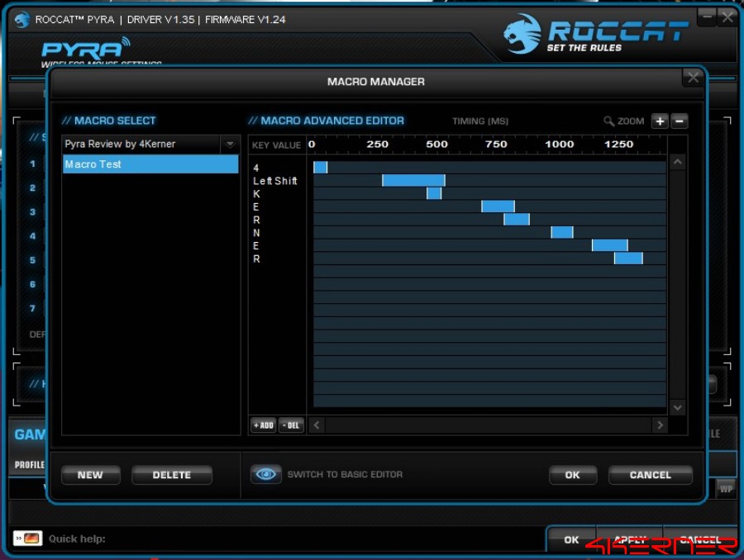Zoom in the macro timeline with plus

[660, 121]
